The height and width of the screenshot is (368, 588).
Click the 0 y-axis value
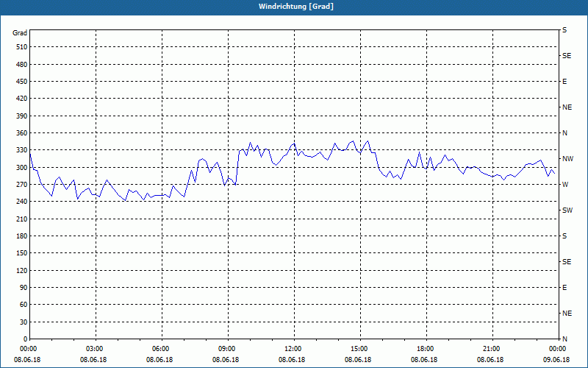(26, 339)
